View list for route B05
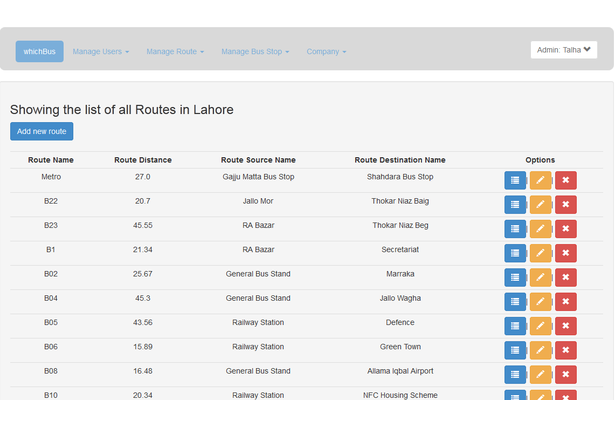 point(515,326)
